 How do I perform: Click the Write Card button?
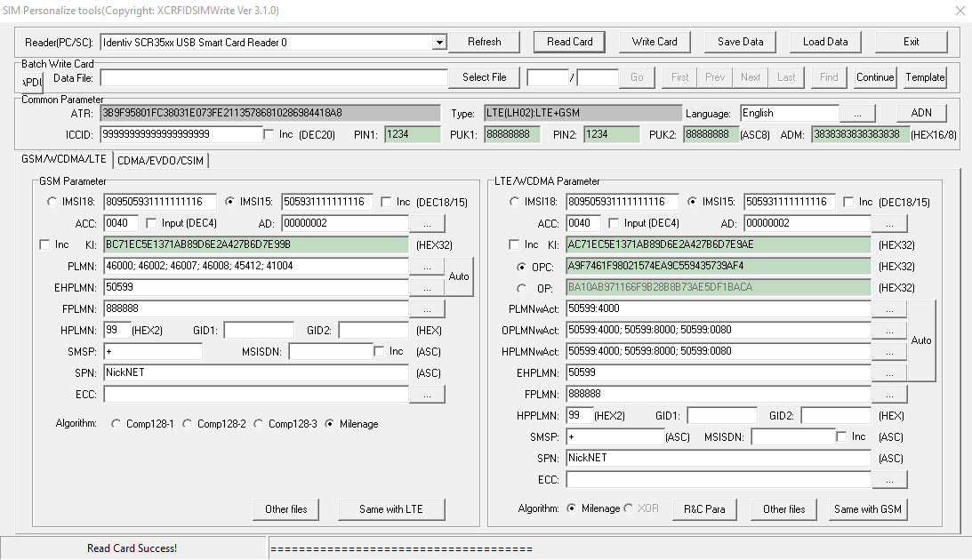tap(655, 42)
